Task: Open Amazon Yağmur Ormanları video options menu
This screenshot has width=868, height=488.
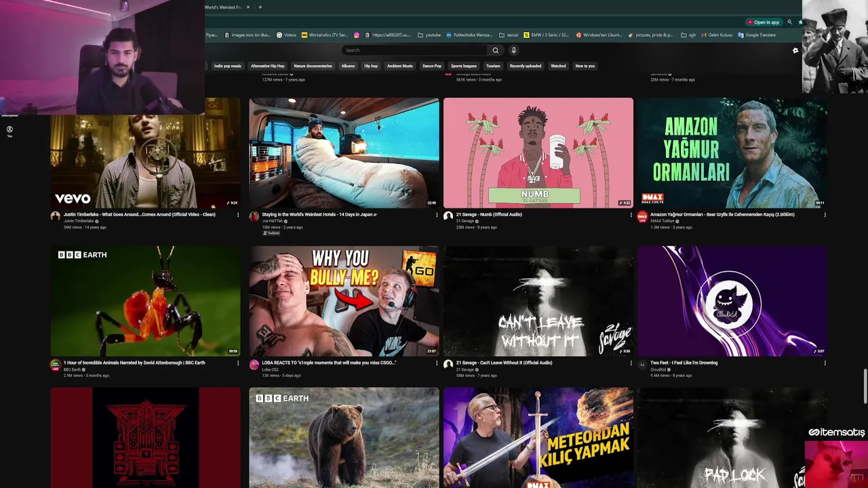Action: tap(825, 215)
